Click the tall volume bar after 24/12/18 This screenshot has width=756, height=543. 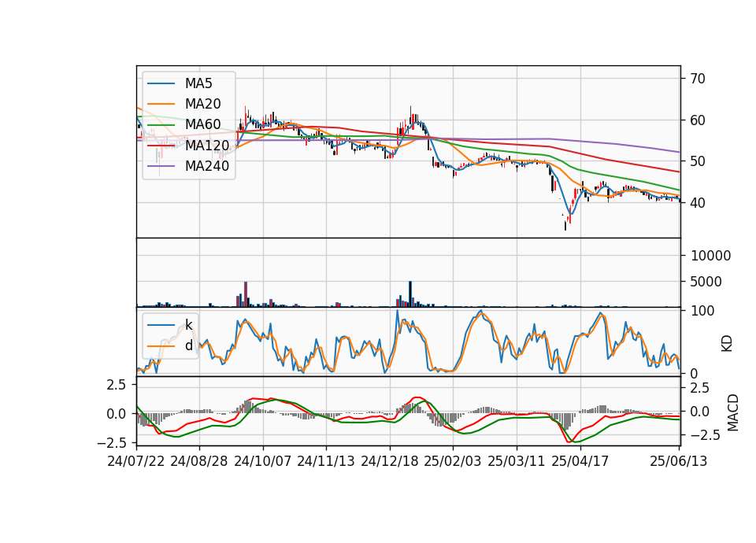point(409,294)
